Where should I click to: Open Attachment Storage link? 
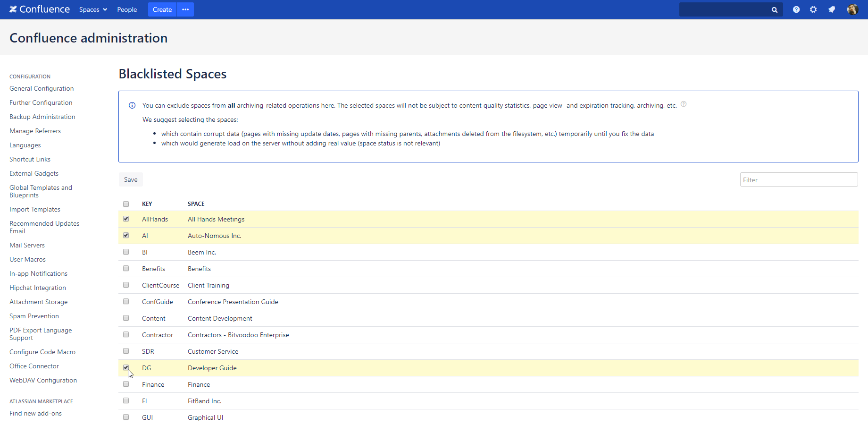tap(39, 302)
